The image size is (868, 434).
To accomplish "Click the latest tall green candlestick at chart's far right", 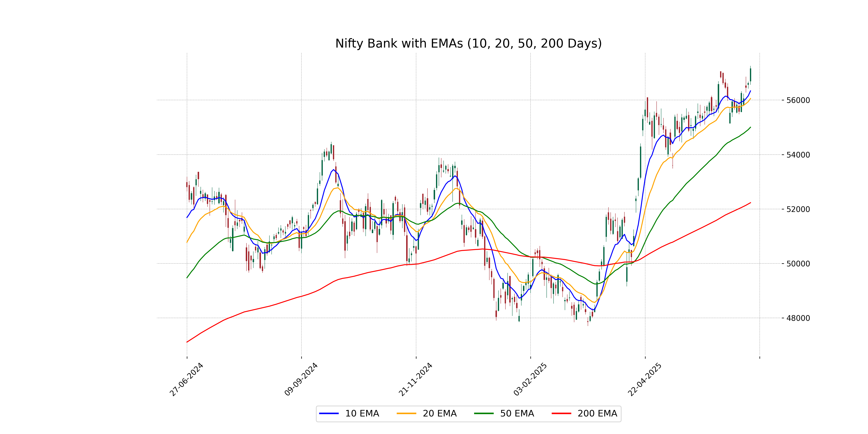I will 750,75.
